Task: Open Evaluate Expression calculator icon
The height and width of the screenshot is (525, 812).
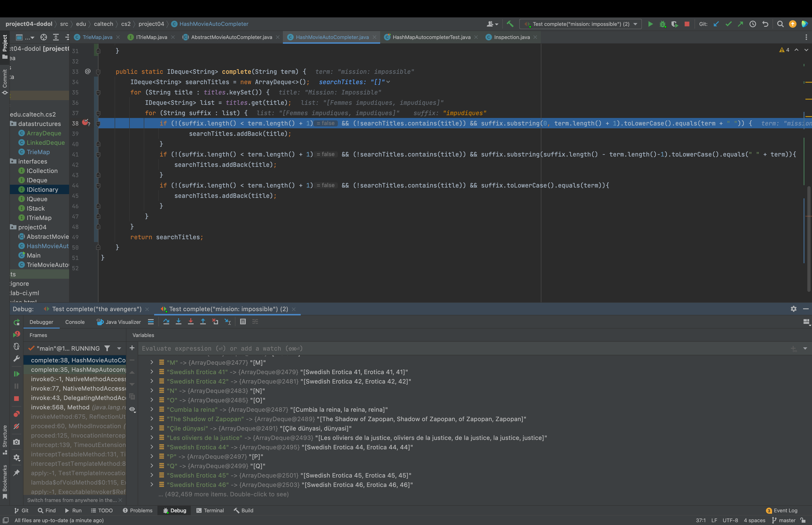Action: 243,321
